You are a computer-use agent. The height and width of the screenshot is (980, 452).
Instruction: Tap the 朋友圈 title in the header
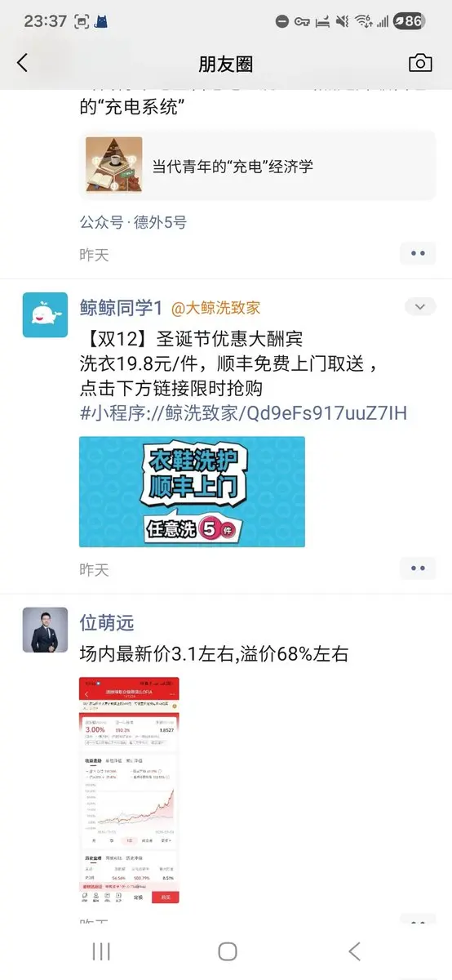tap(226, 64)
